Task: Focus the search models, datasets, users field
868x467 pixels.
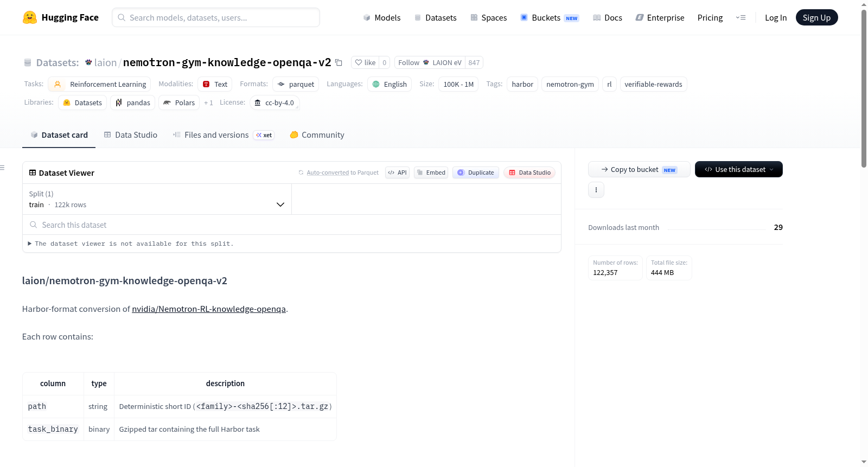Action: tap(216, 17)
